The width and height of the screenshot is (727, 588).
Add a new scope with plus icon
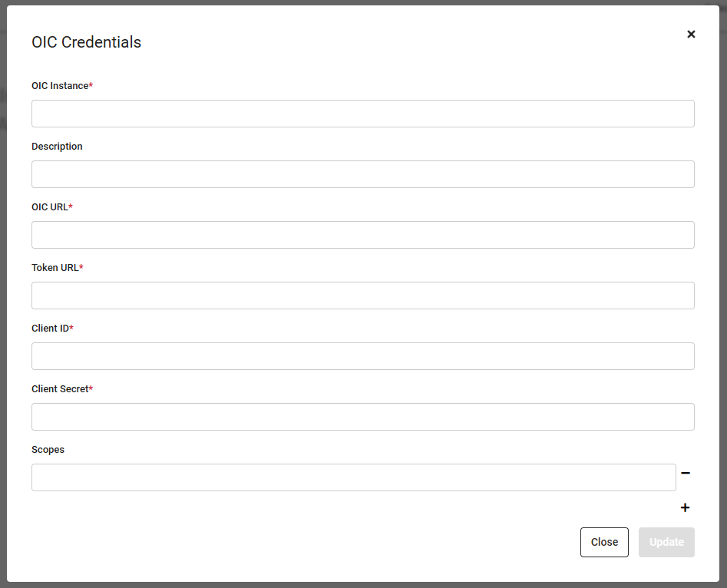point(685,507)
